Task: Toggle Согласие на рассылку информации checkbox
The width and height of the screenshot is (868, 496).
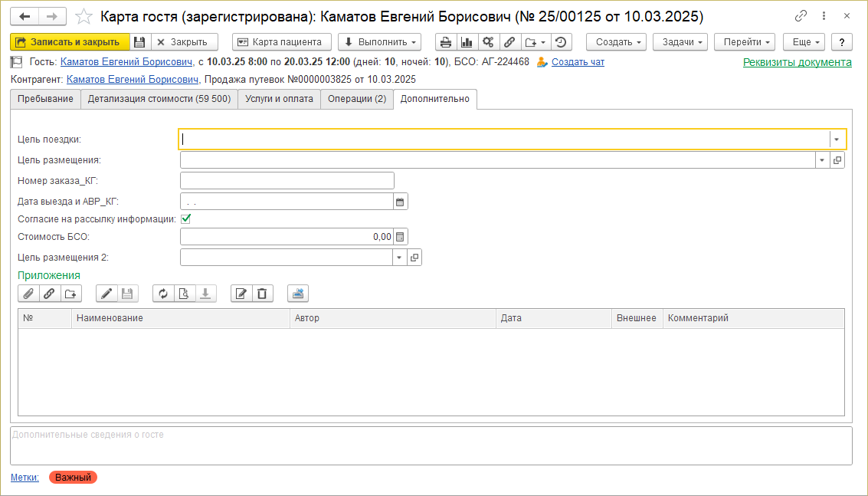Action: 185,218
